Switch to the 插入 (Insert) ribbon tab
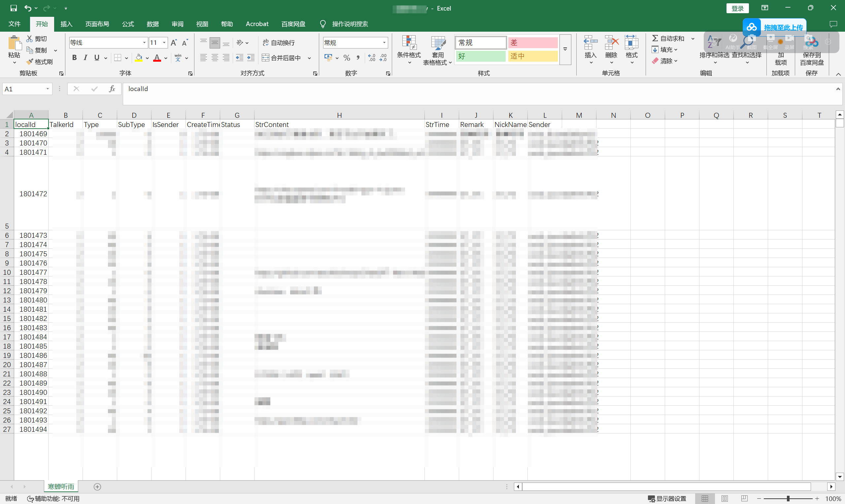 (66, 24)
